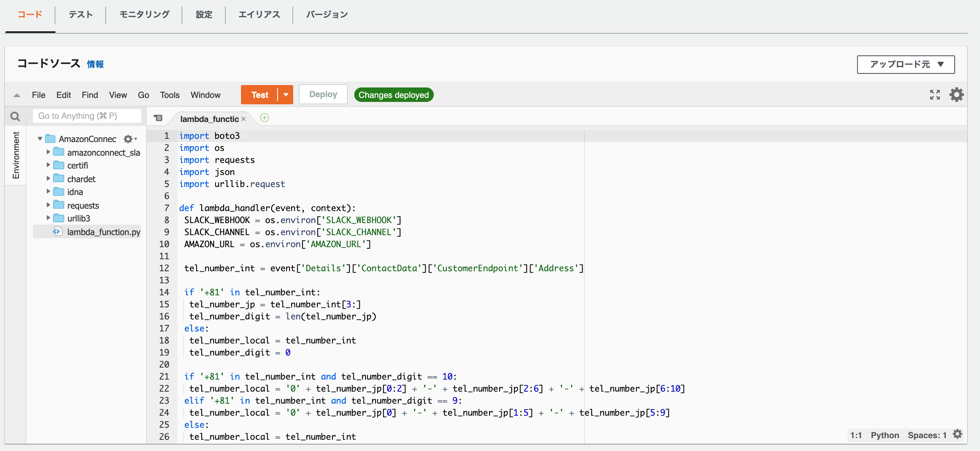
Task: Click 'def lambda_handler' on line 7
Action: [225, 208]
